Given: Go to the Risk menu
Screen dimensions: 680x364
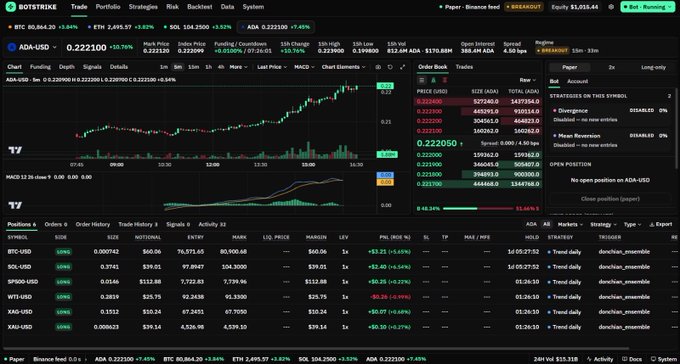Looking at the screenshot, I should click(172, 7).
